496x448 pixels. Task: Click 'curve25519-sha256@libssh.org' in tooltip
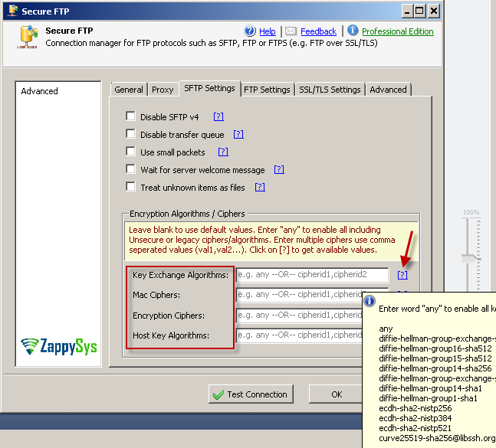coord(437,438)
